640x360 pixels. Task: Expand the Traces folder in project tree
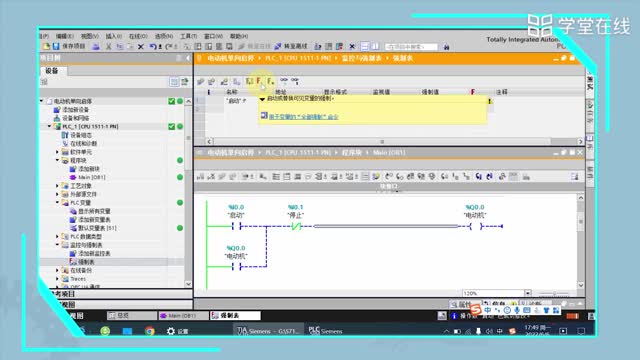pyautogui.click(x=57, y=279)
